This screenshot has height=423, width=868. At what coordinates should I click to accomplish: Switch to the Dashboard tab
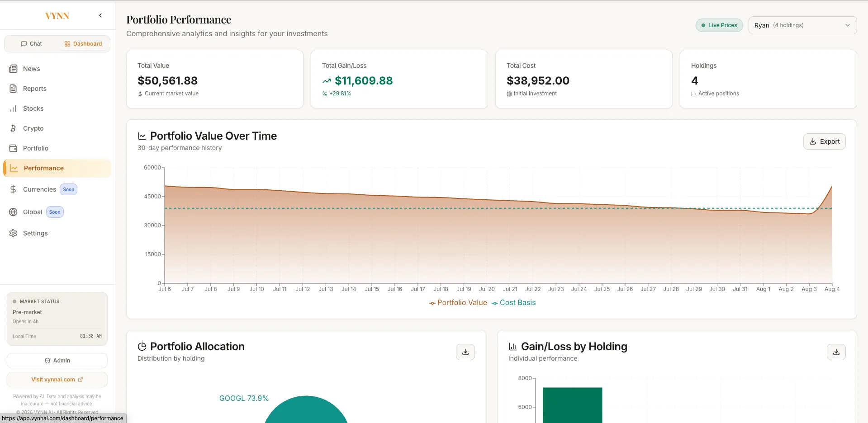click(83, 44)
